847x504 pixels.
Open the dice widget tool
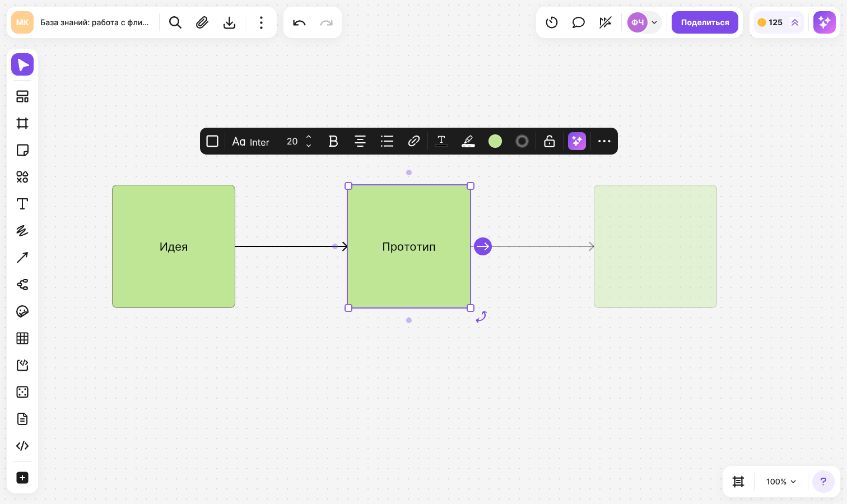[x=22, y=392]
